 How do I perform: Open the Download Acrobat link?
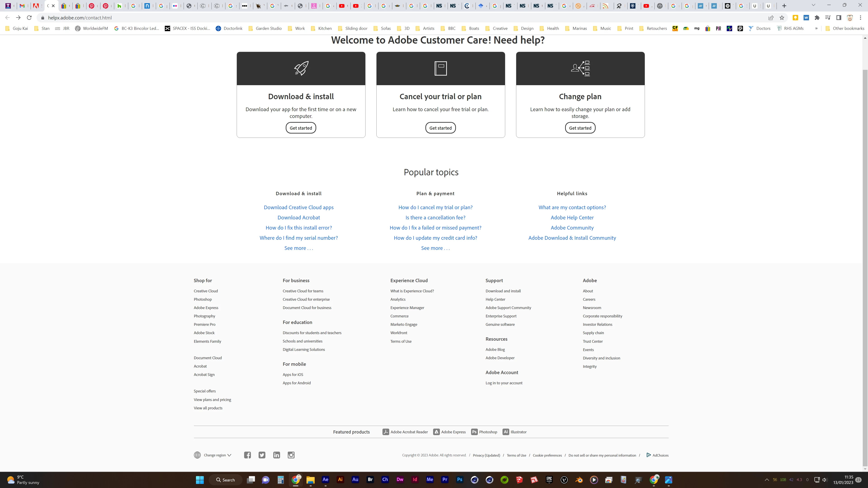pyautogui.click(x=299, y=218)
